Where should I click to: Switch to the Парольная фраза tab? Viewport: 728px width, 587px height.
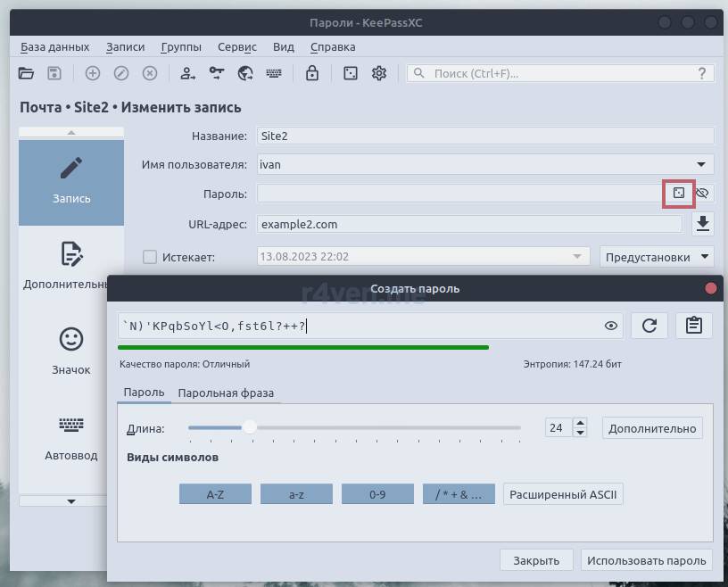(226, 393)
